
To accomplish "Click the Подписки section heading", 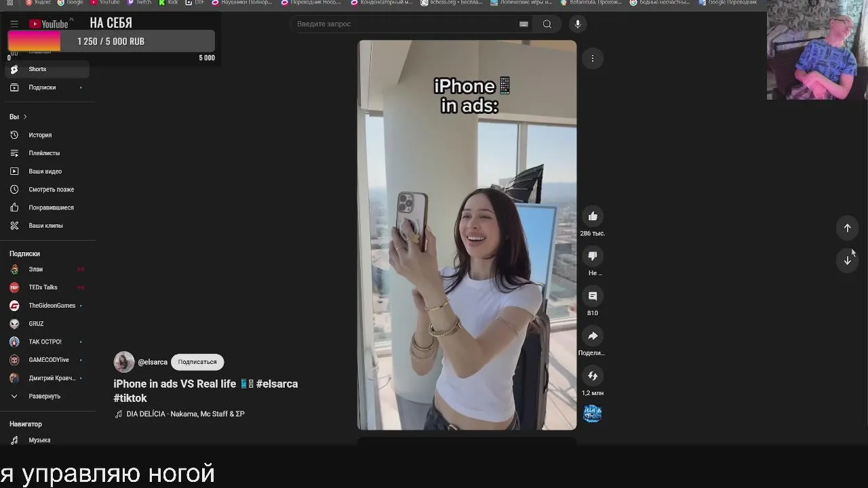I will point(25,253).
